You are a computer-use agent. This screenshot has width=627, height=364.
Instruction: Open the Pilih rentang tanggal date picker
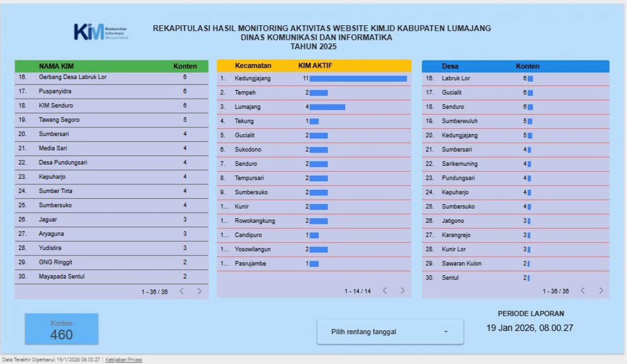[x=390, y=332]
